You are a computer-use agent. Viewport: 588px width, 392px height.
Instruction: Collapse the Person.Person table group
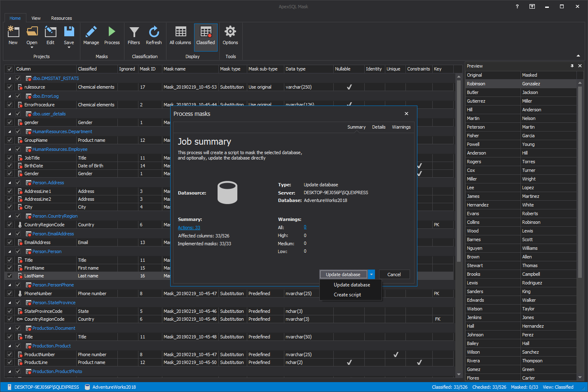(x=9, y=251)
